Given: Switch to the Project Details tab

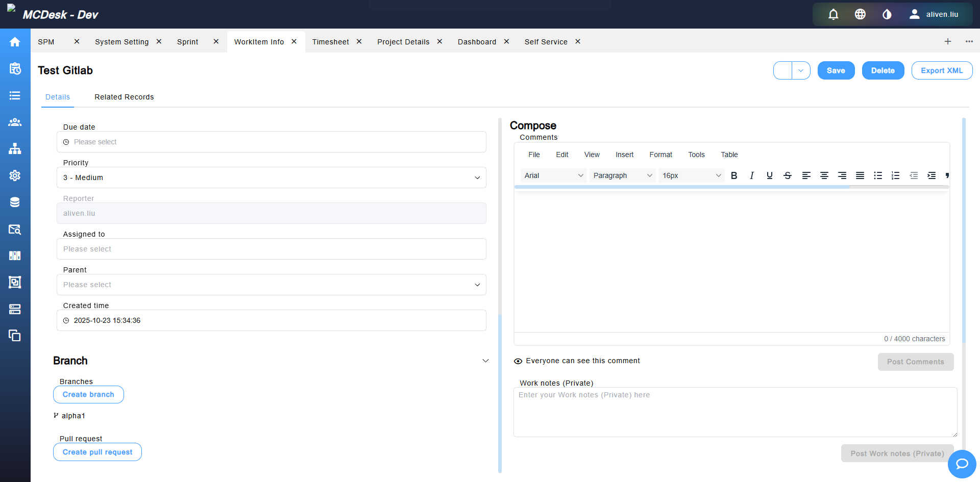Looking at the screenshot, I should point(403,42).
